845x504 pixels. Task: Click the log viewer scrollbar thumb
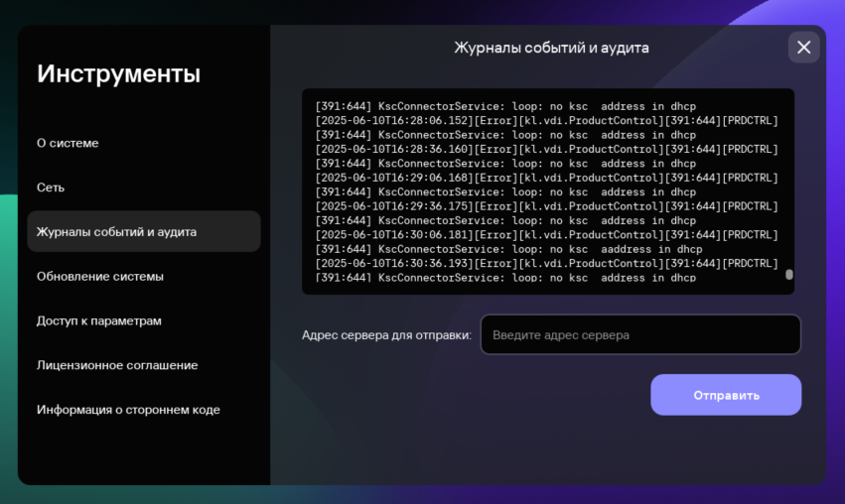point(789,275)
